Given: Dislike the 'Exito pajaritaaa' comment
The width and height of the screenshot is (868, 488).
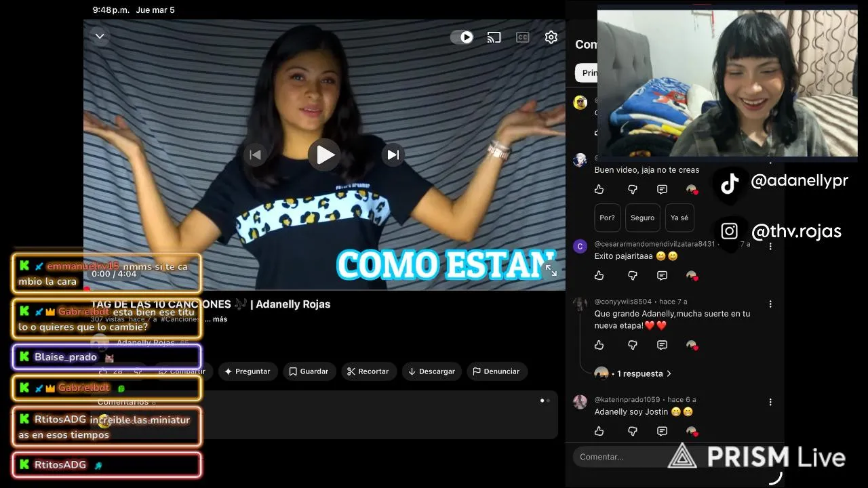Looking at the screenshot, I should [632, 275].
